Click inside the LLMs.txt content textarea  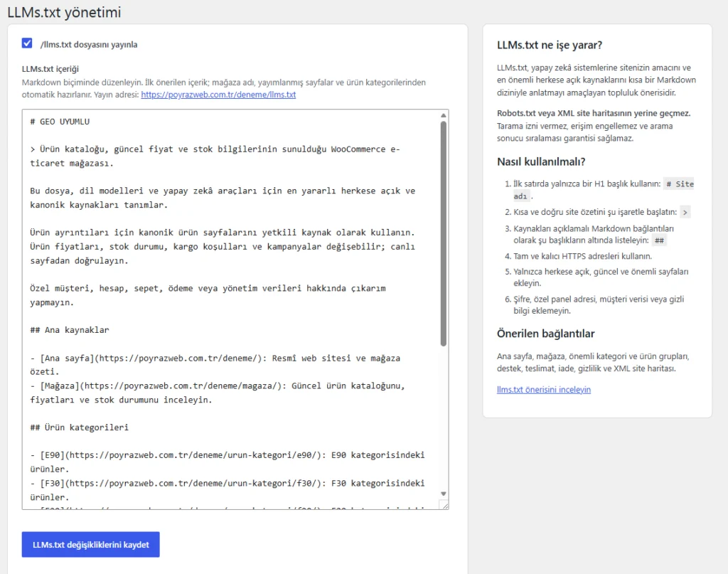point(231,309)
